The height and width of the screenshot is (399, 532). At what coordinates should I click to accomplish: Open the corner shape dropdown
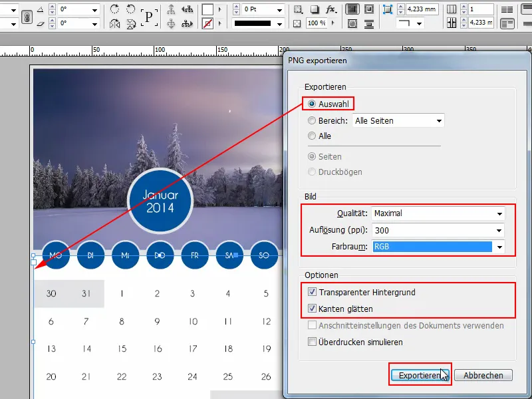(x=420, y=23)
